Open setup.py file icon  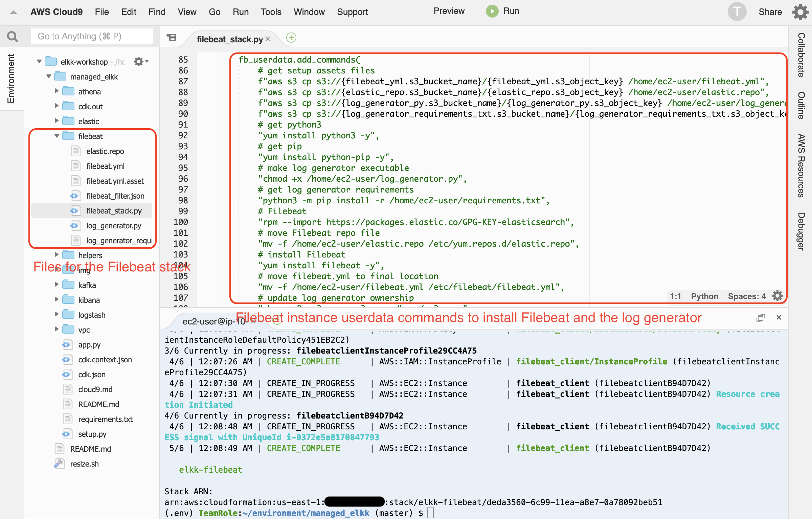(67, 434)
